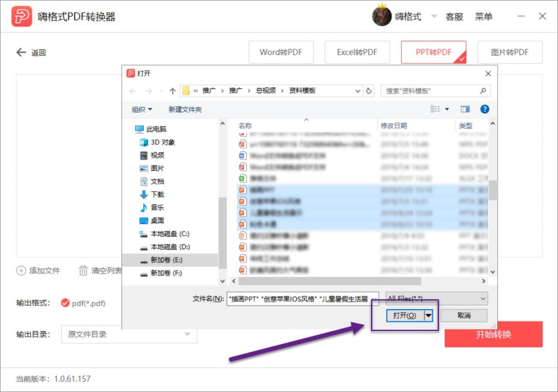
Task: Open 菜单 menu
Action: click(x=483, y=16)
